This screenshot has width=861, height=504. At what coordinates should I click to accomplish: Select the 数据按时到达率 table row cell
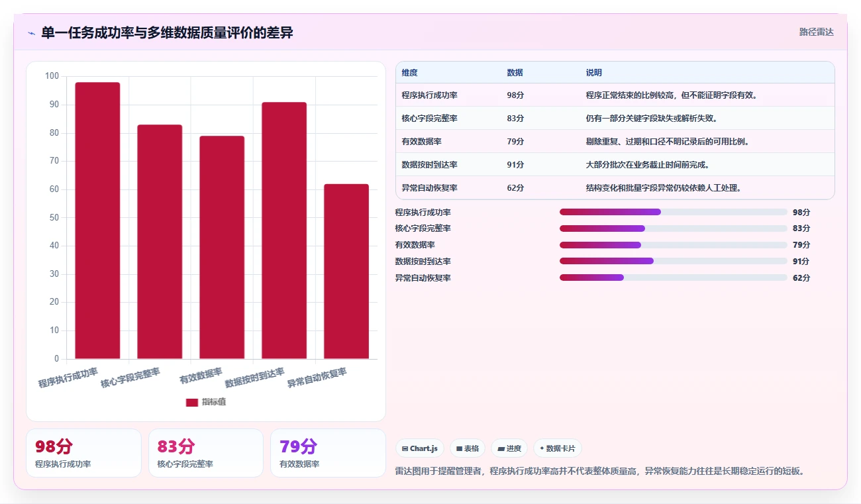[429, 165]
